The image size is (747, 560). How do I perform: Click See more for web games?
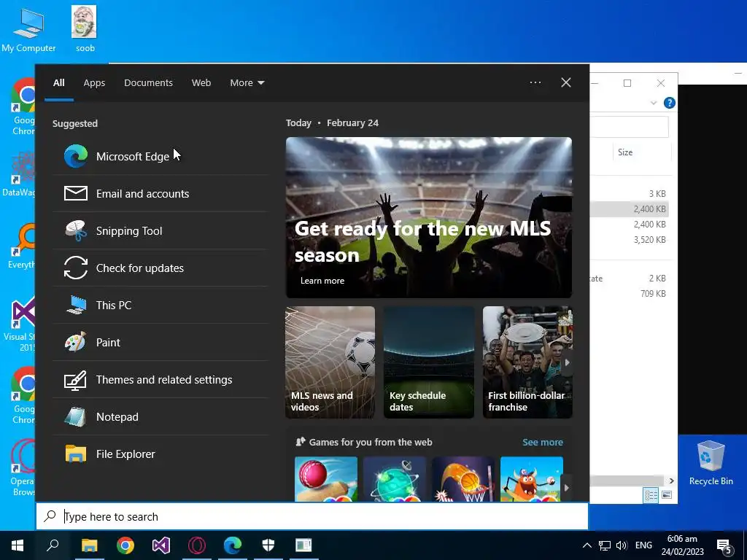pos(542,442)
